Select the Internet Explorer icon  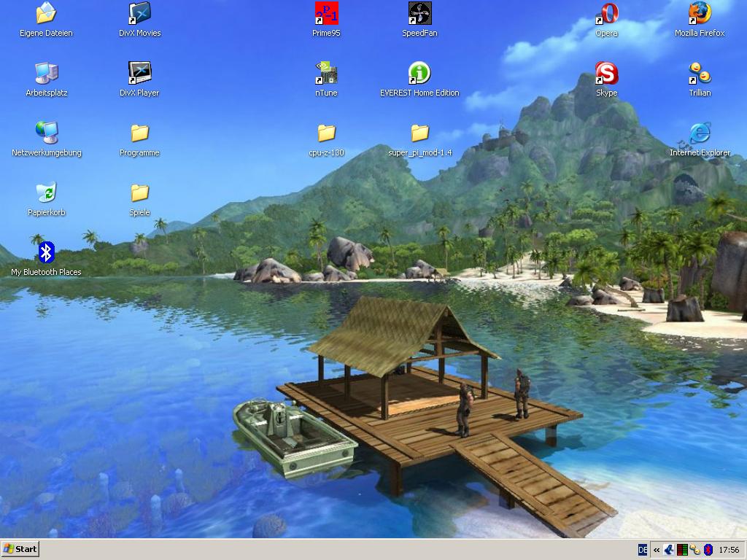[700, 133]
